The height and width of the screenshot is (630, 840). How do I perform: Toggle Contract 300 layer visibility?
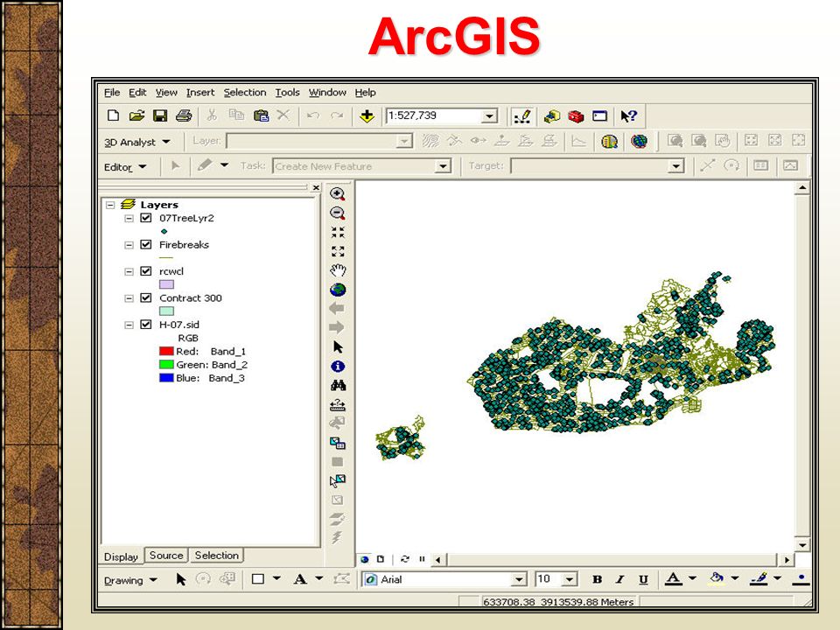[146, 297]
